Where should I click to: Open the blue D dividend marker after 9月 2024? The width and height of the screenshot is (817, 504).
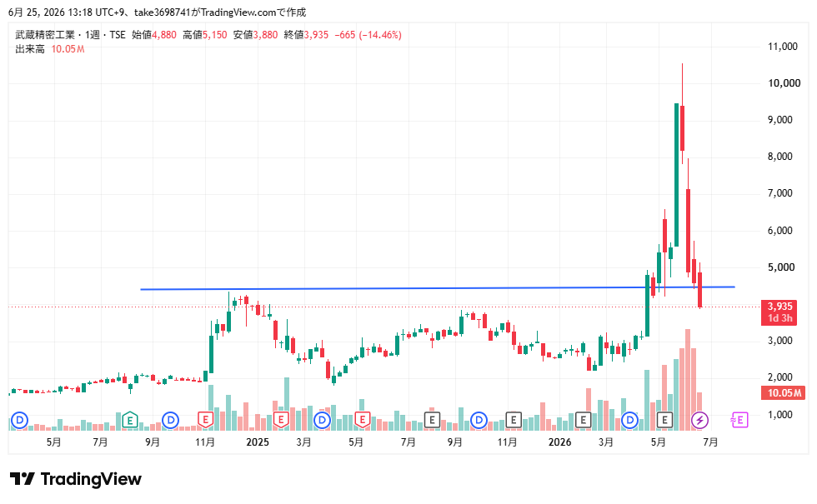170,420
